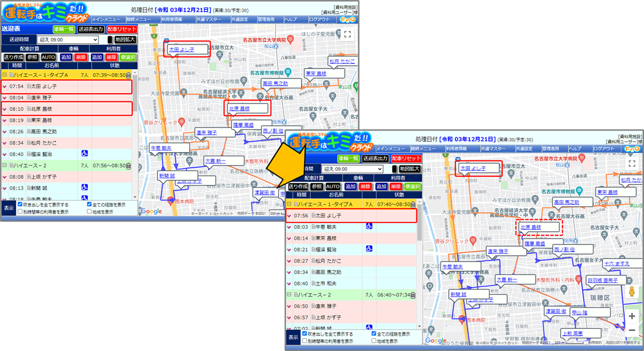Click wheelchair icon on 08:21 row, front window
The image size is (644, 351).
point(369,249)
